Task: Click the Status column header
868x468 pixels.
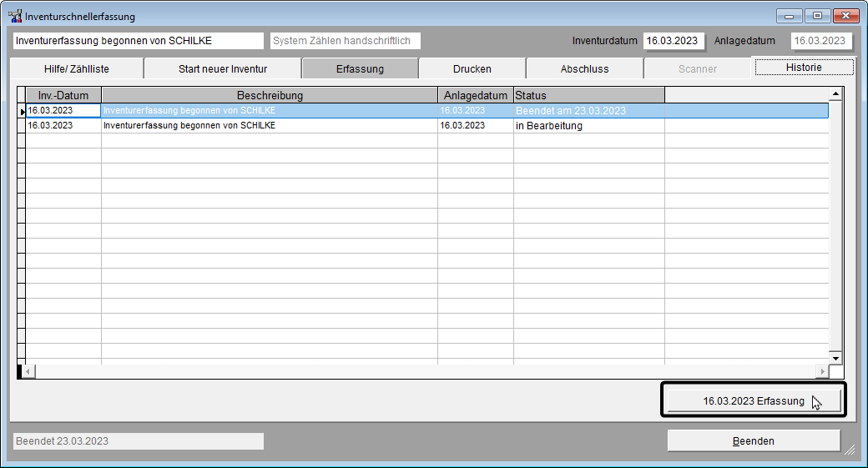Action: (x=589, y=95)
